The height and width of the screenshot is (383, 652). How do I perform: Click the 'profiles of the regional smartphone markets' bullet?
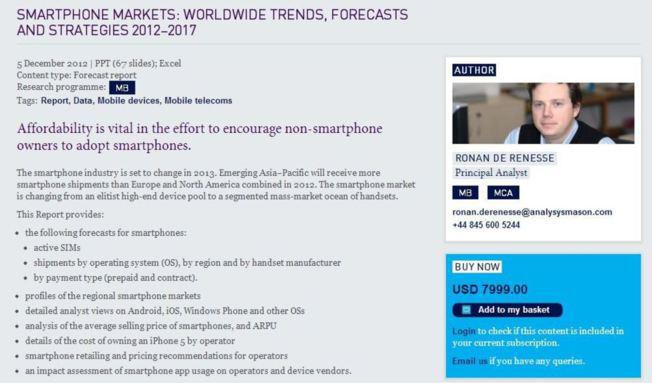[113, 296]
